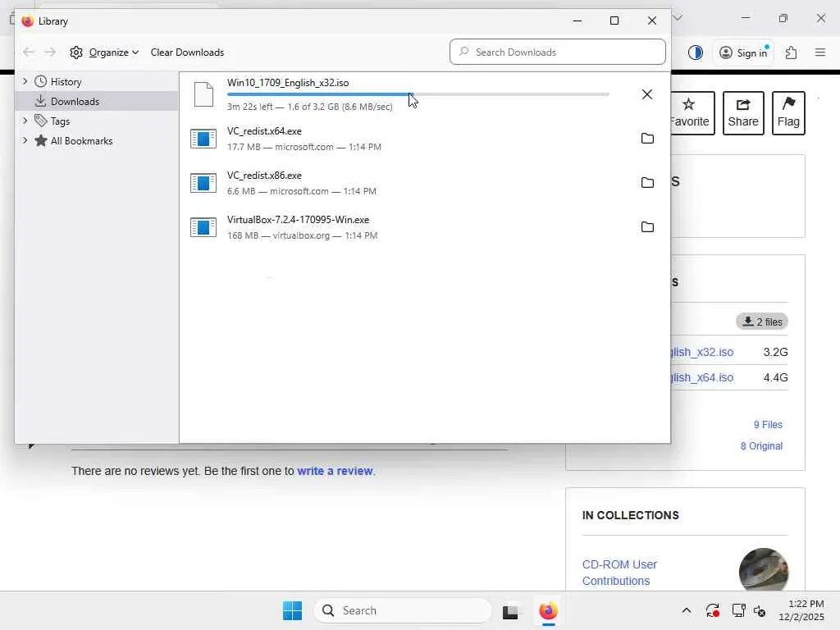The image size is (840, 630).
Task: Select the VC_redist.x86.exe file name
Action: 264,176
